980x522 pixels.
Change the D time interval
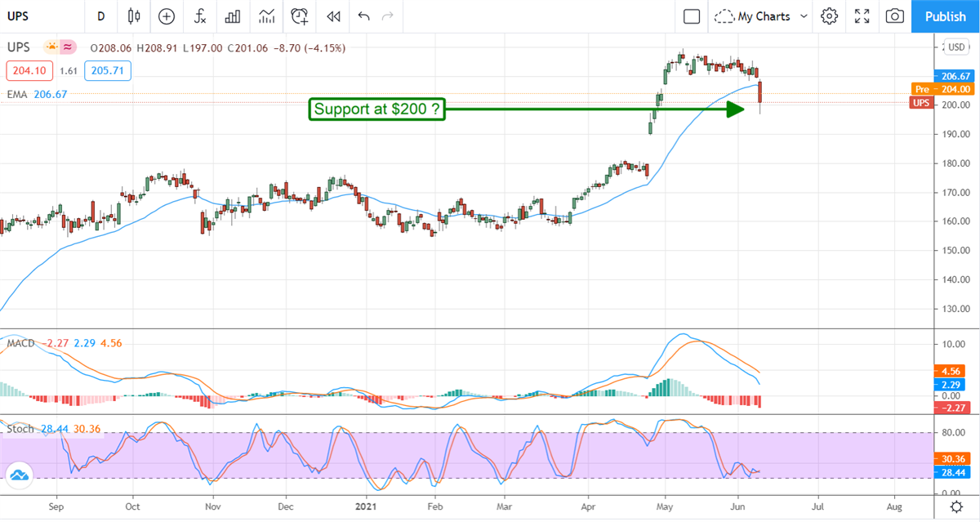click(x=100, y=16)
